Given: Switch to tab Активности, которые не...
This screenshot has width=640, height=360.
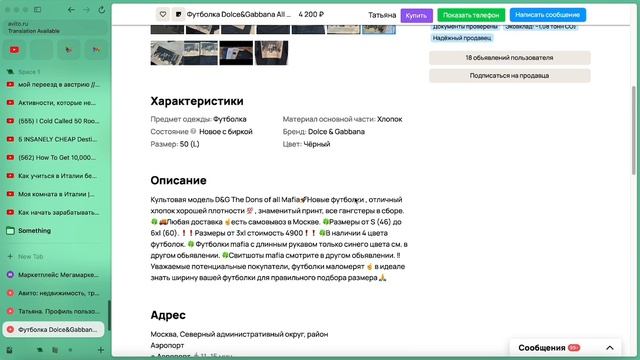Looking at the screenshot, I should coord(54,103).
